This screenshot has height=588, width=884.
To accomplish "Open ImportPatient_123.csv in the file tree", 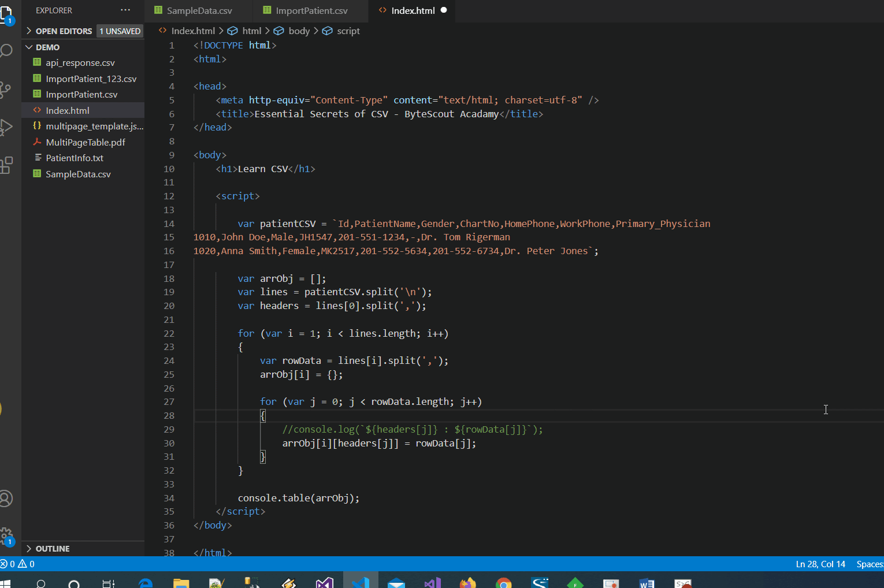I will tap(91, 79).
